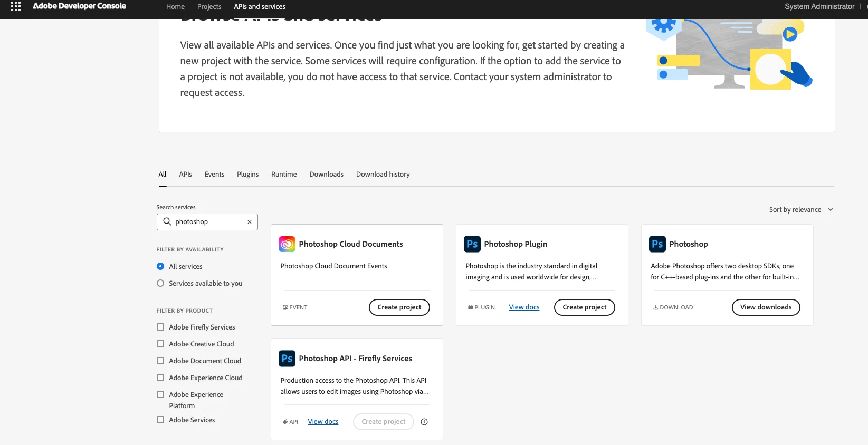Viewport: 868px width, 445px height.
Task: Click info icon beside disabled Create project
Action: (424, 422)
